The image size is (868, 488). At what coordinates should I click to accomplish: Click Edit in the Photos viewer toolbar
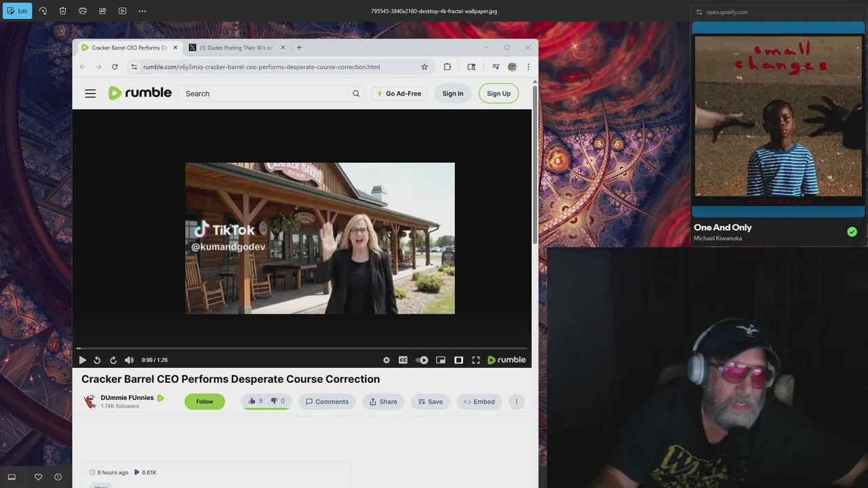tap(17, 11)
